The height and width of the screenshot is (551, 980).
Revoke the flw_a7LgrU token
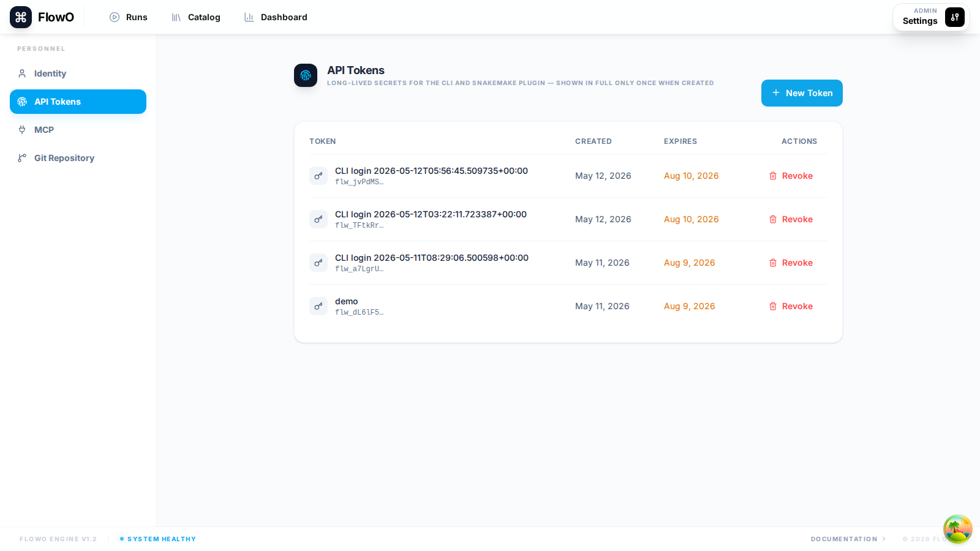[x=791, y=263]
